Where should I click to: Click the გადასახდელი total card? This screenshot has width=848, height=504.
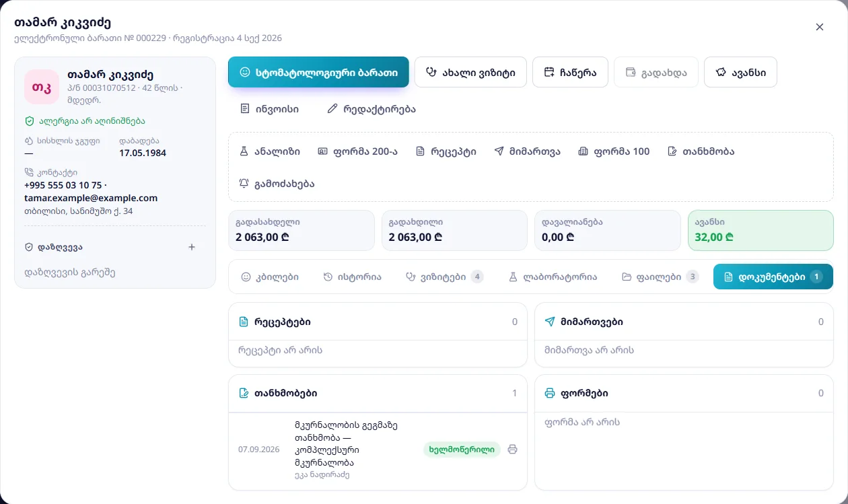[302, 230]
